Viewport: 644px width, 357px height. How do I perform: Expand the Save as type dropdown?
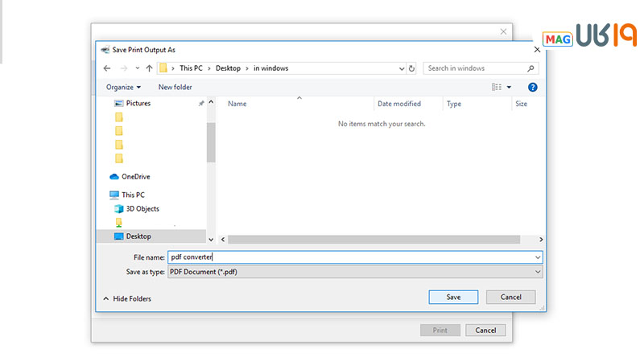click(x=537, y=272)
